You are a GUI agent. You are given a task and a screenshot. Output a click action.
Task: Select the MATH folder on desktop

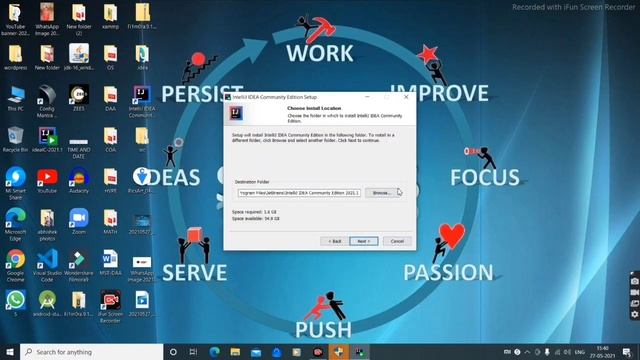pyautogui.click(x=110, y=221)
